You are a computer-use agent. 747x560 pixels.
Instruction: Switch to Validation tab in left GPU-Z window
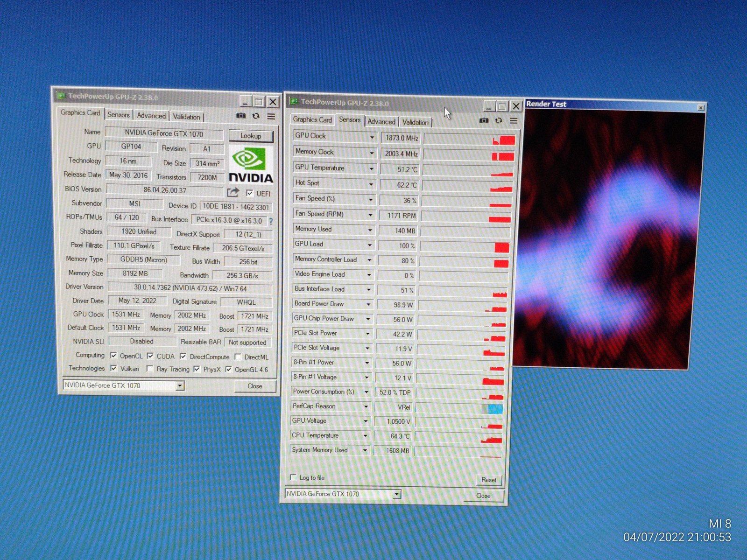pos(186,117)
